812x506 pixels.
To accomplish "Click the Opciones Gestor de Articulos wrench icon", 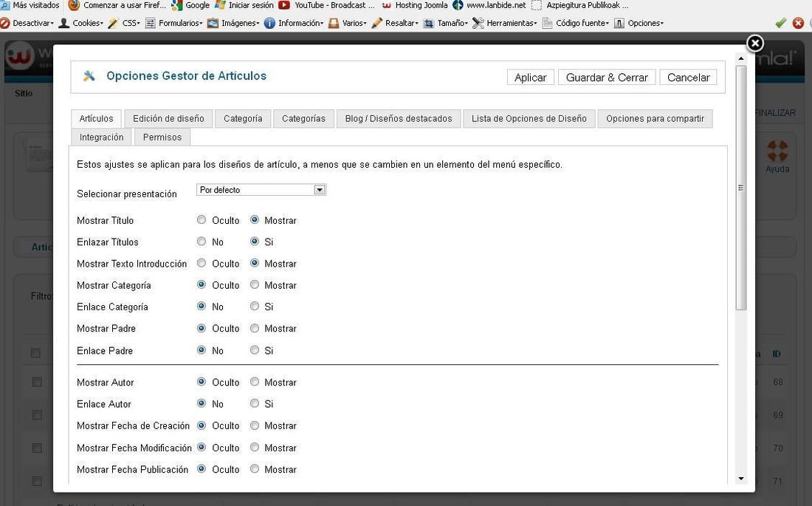I will coord(89,75).
